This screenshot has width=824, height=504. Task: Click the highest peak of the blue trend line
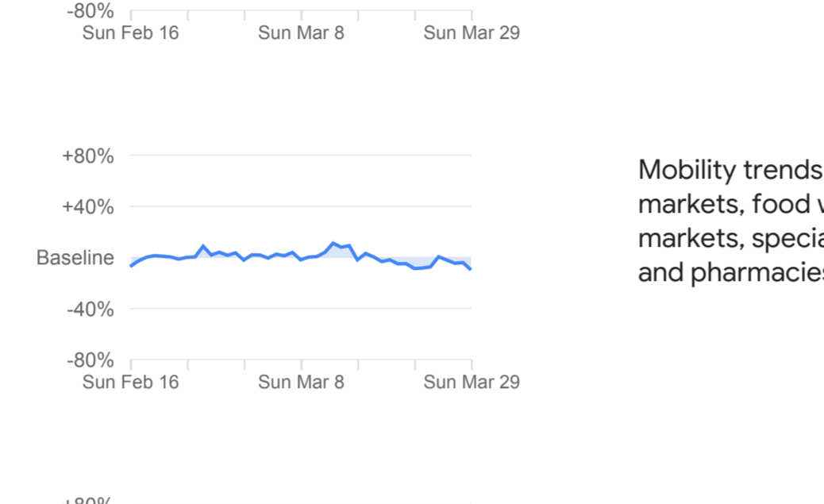point(333,243)
